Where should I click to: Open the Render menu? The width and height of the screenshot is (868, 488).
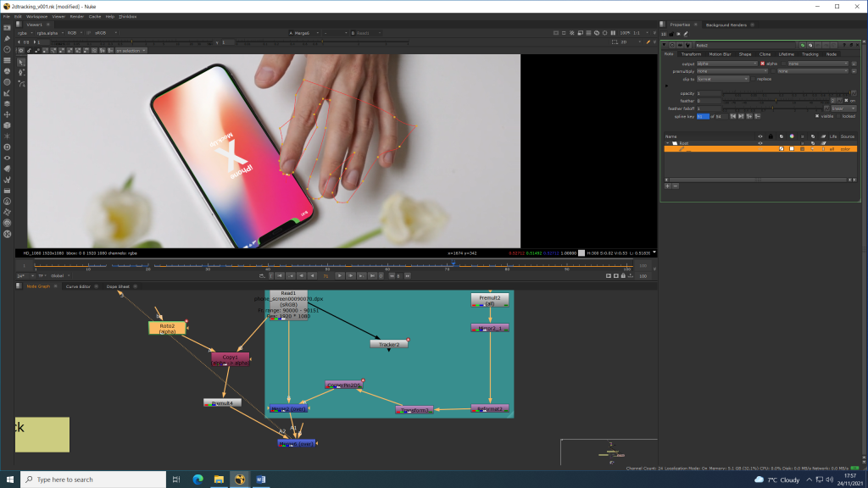pyautogui.click(x=77, y=17)
